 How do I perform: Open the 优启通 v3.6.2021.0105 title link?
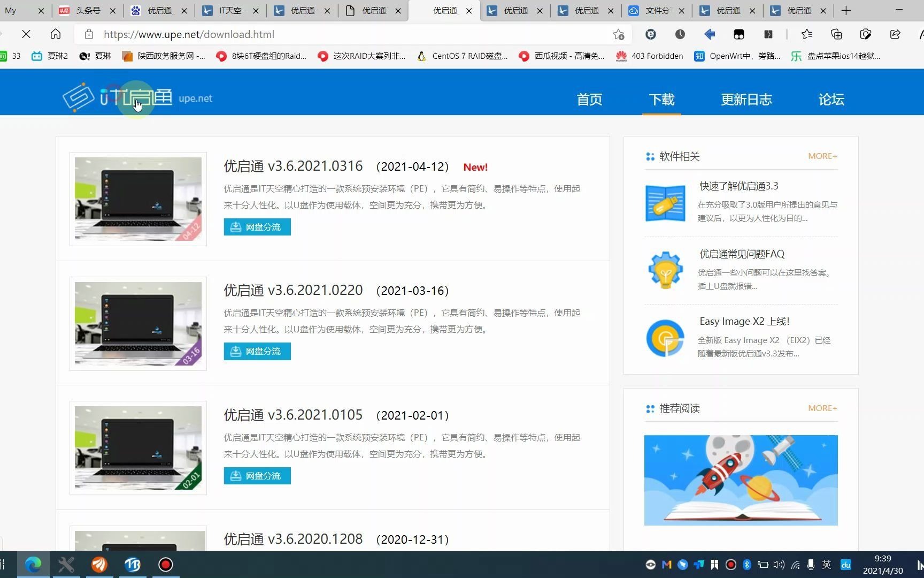click(293, 415)
